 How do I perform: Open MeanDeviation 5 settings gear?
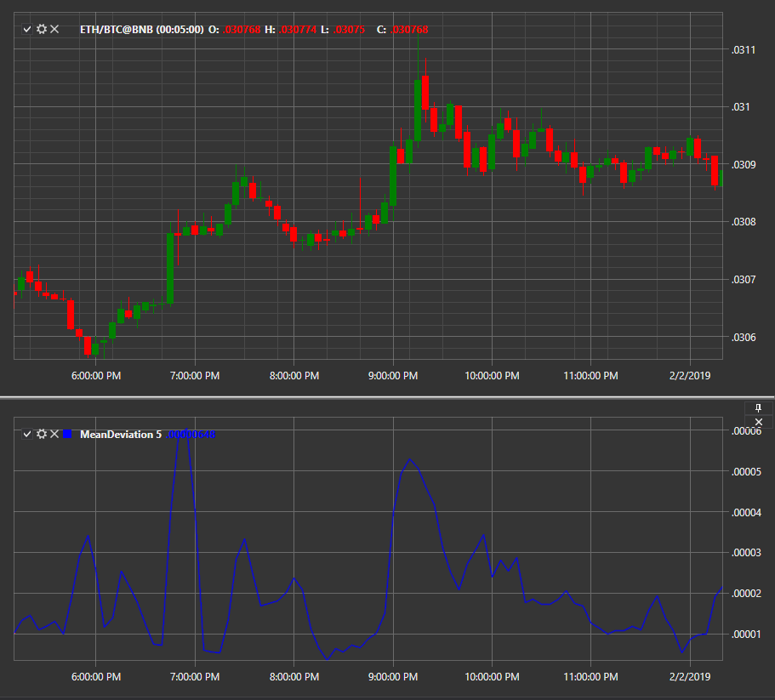[x=42, y=434]
